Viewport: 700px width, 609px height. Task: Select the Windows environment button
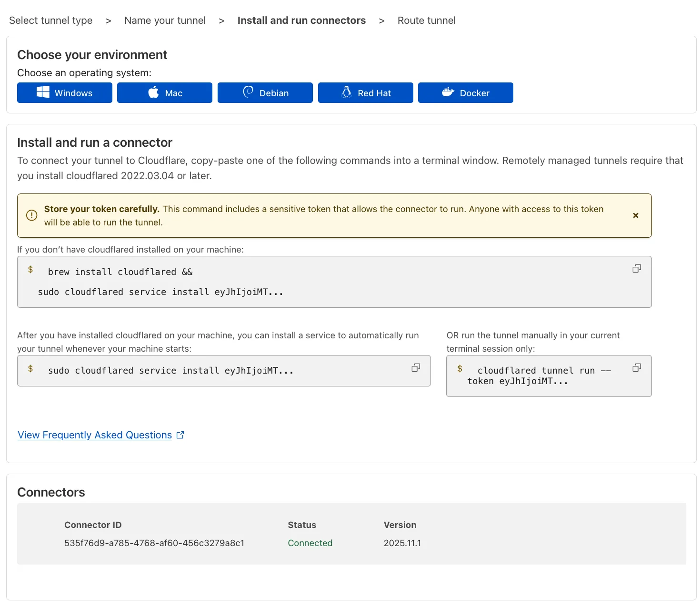64,92
